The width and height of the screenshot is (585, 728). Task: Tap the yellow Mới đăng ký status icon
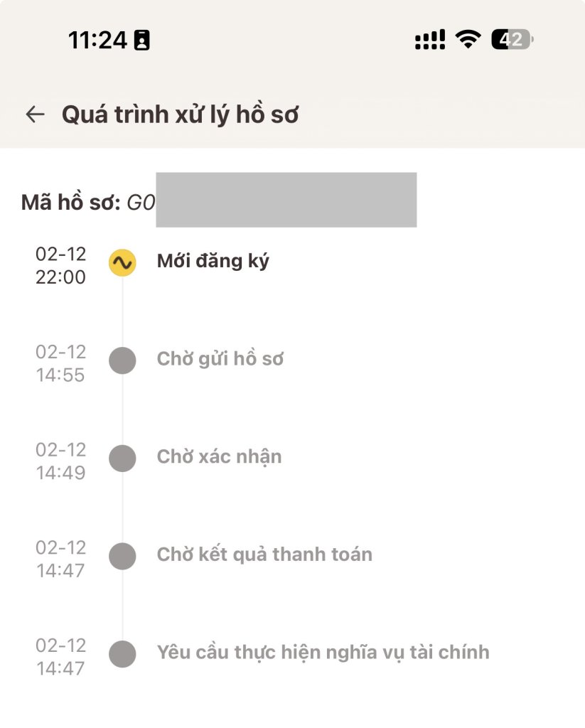(122, 263)
